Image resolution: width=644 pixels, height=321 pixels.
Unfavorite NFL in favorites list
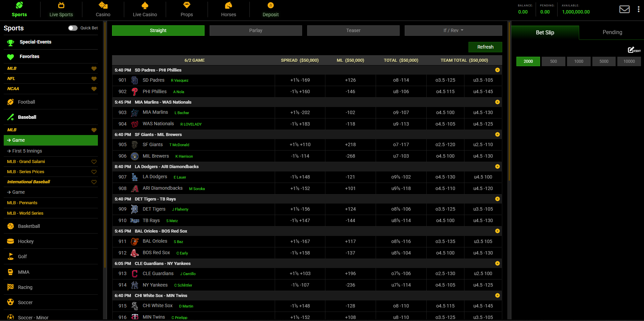coord(94,79)
